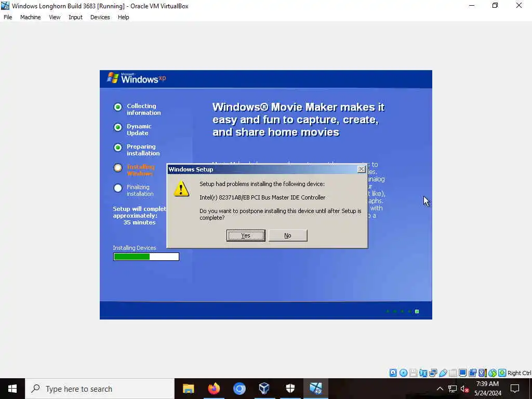Click the IDE Controller device name text
This screenshot has width=532, height=399.
pos(262,197)
